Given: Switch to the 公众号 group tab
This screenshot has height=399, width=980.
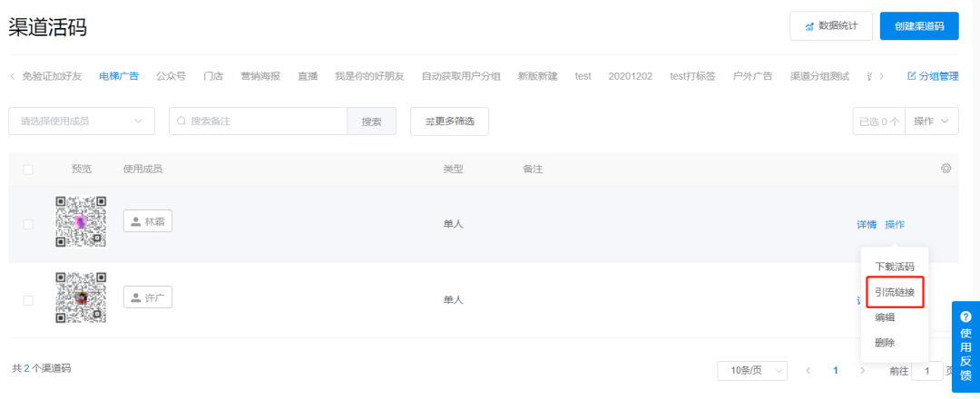Looking at the screenshot, I should [x=171, y=76].
